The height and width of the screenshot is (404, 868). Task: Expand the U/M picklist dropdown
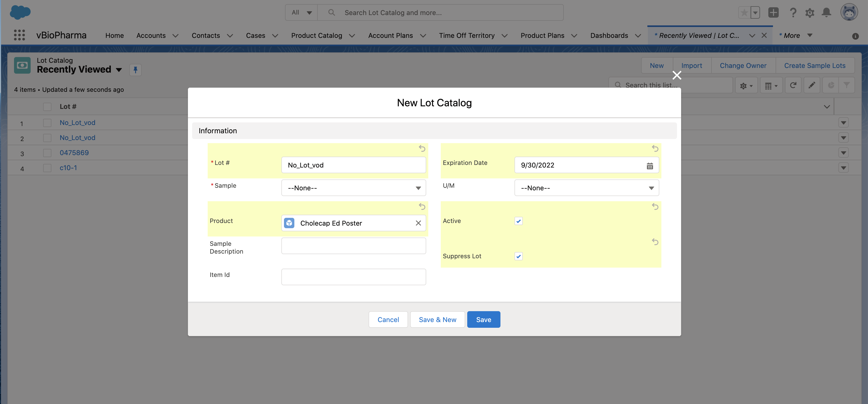coord(586,188)
